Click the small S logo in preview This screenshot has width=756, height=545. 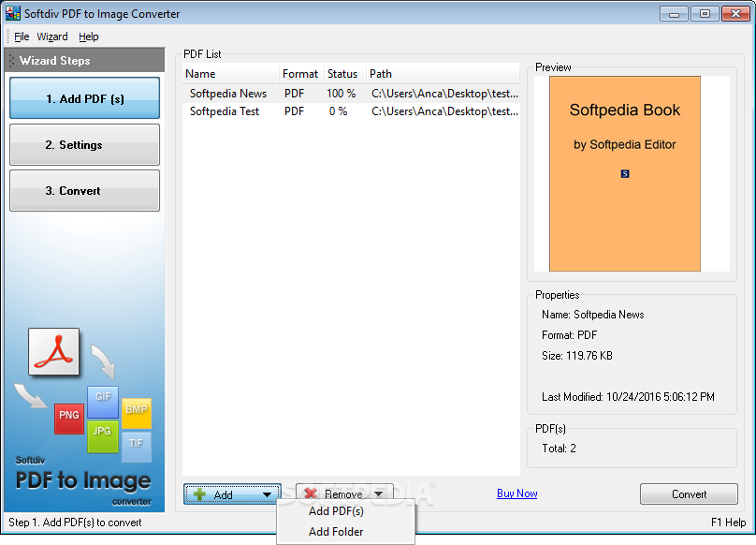point(625,174)
